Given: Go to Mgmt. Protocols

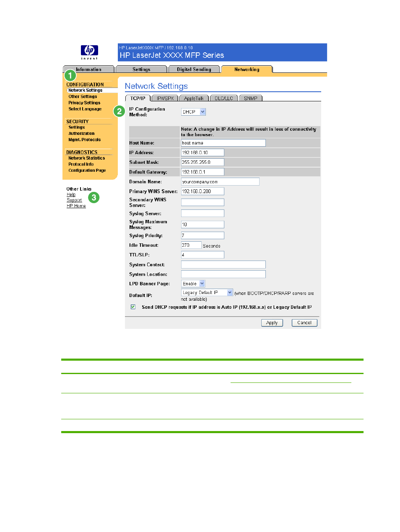Looking at the screenshot, I should tap(85, 140).
